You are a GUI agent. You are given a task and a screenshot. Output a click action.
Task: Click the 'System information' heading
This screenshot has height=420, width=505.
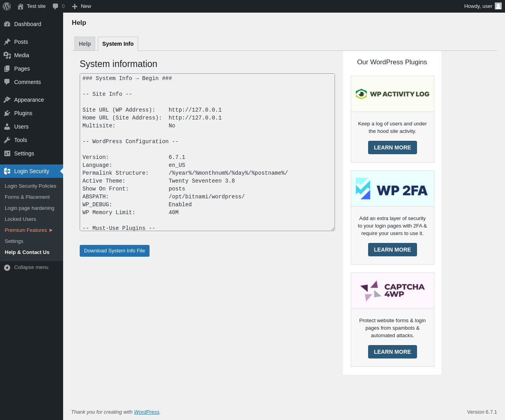tap(118, 64)
